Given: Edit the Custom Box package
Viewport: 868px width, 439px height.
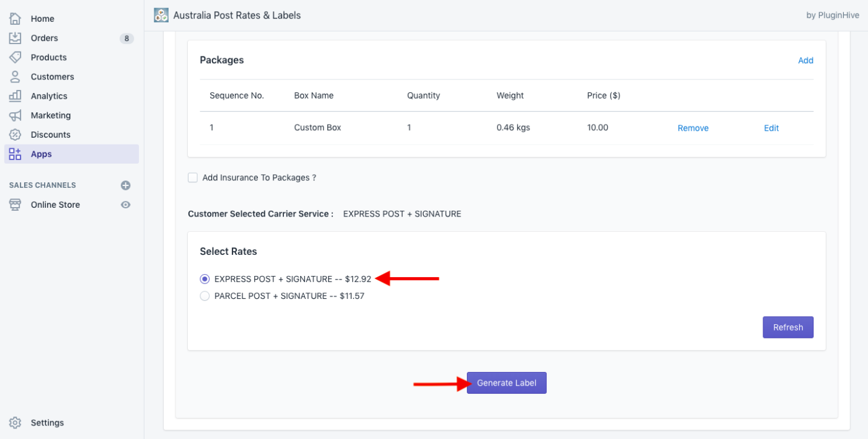Looking at the screenshot, I should 771,128.
